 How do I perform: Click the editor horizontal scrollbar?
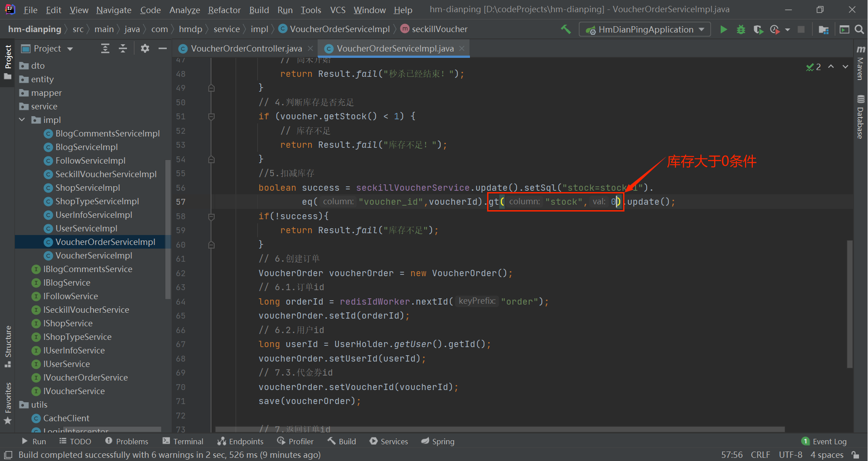(x=500, y=429)
